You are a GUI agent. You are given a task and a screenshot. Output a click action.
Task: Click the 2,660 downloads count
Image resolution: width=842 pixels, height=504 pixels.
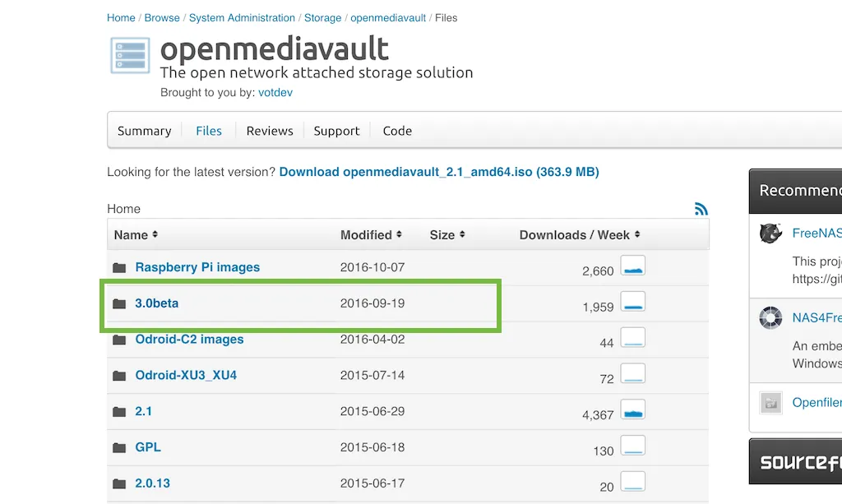click(598, 271)
